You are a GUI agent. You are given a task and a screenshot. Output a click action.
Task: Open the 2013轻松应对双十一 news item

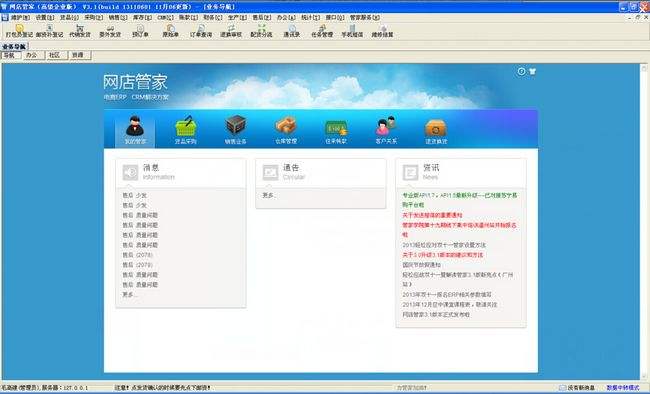[444, 245]
